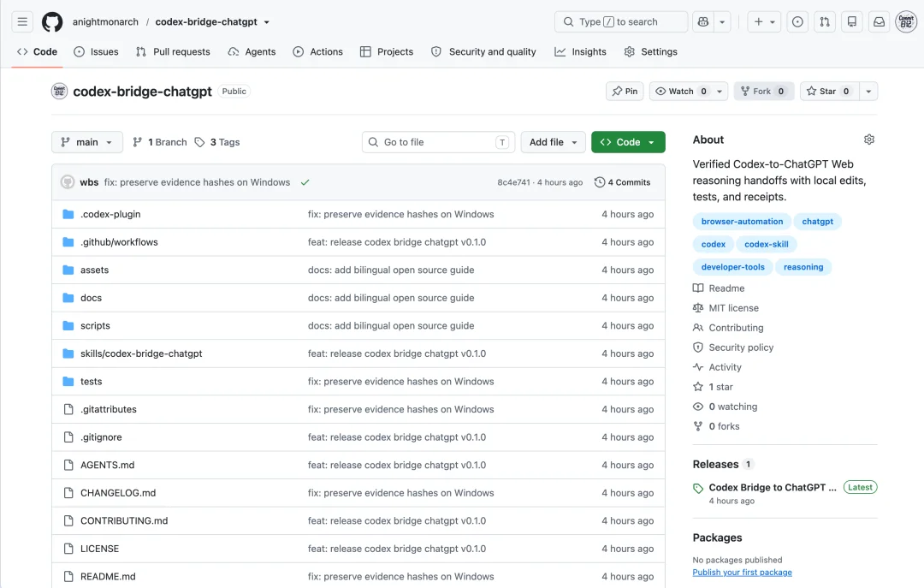Image resolution: width=924 pixels, height=588 pixels.
Task: Open the Agents tab
Action: point(252,52)
